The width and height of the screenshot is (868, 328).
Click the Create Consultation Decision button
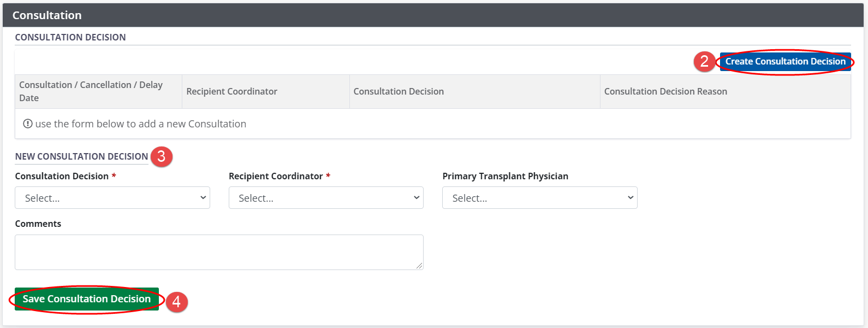785,62
